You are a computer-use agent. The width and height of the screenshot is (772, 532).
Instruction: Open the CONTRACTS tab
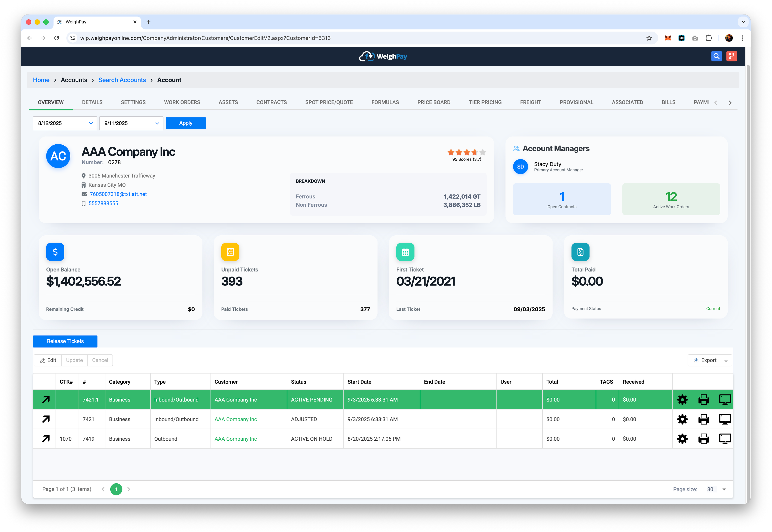tap(271, 102)
